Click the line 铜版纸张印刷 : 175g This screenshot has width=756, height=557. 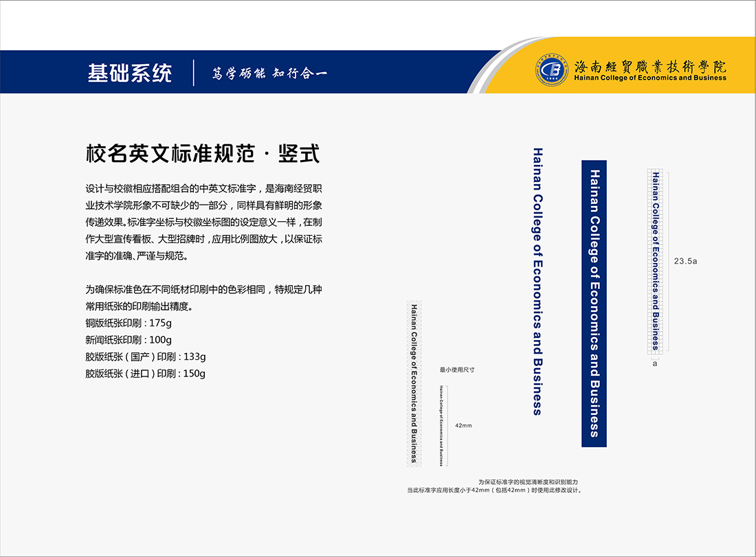129,323
